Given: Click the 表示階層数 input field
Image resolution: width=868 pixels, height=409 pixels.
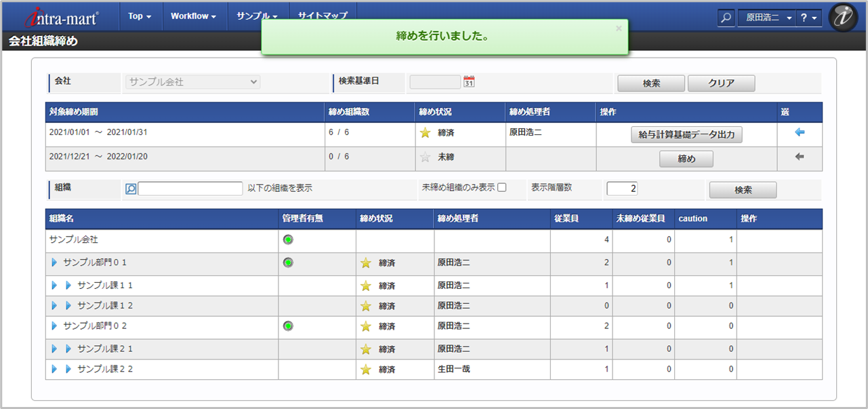Looking at the screenshot, I should pos(621,189).
